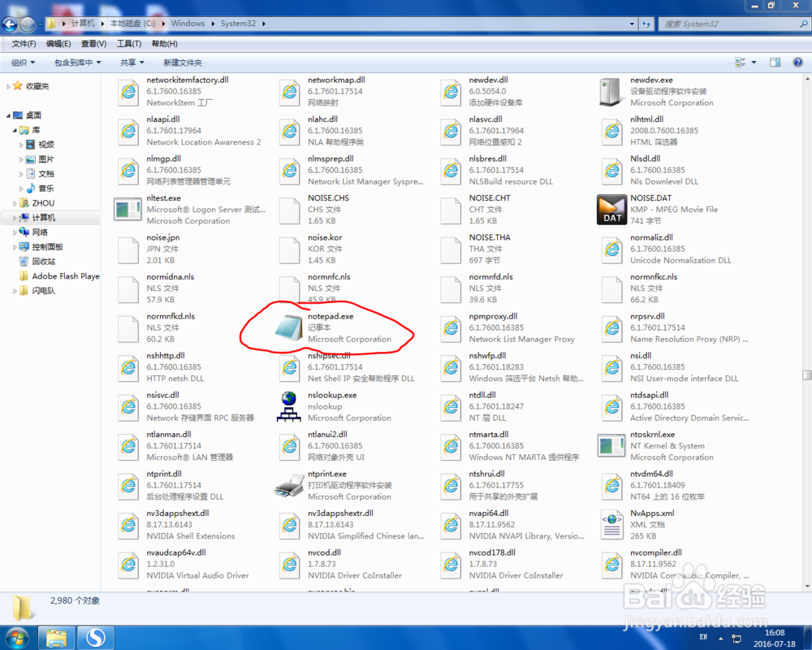This screenshot has width=812, height=650.
Task: Select the nltest.exe icon
Action: click(x=128, y=210)
